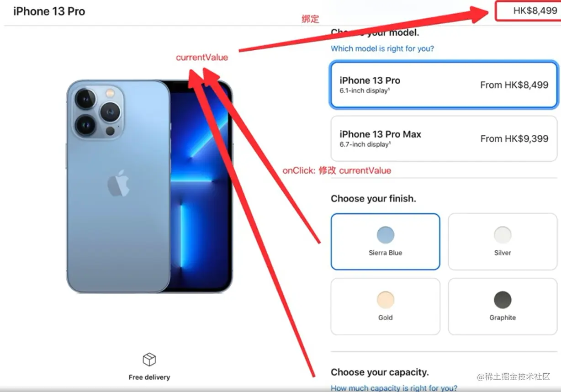Click the iPhone 13 Pro product image
Screen dimensions: 561x392
[149, 186]
